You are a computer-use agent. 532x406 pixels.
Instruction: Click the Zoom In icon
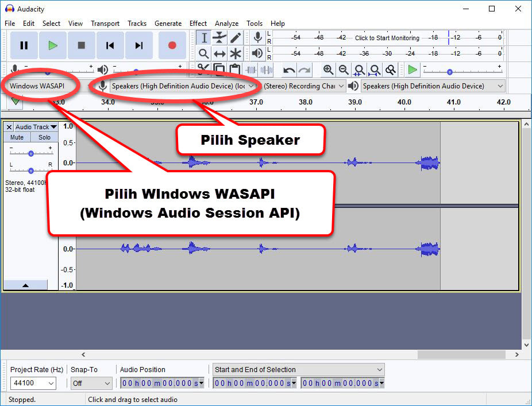(x=327, y=70)
